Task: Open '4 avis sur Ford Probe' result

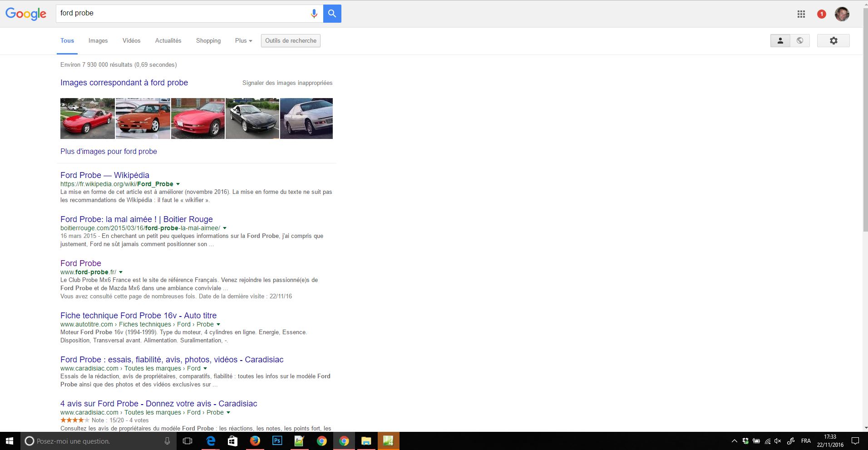Action: (x=159, y=403)
